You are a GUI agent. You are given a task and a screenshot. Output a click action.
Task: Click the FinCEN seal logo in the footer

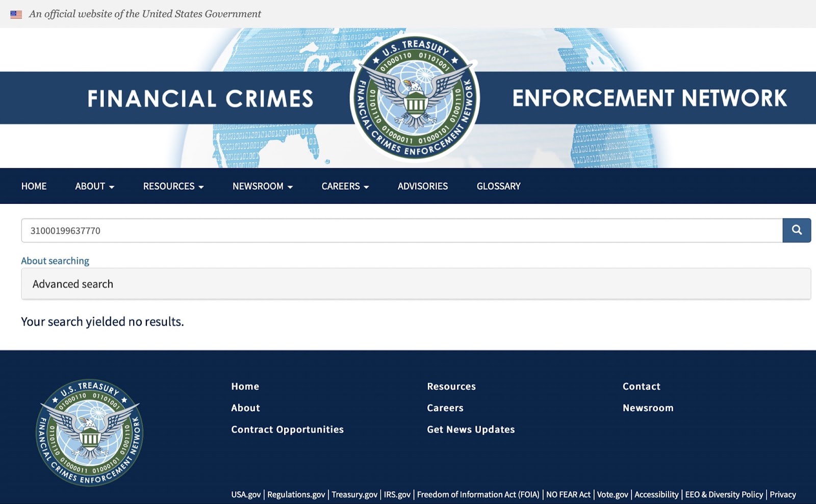[x=90, y=433]
